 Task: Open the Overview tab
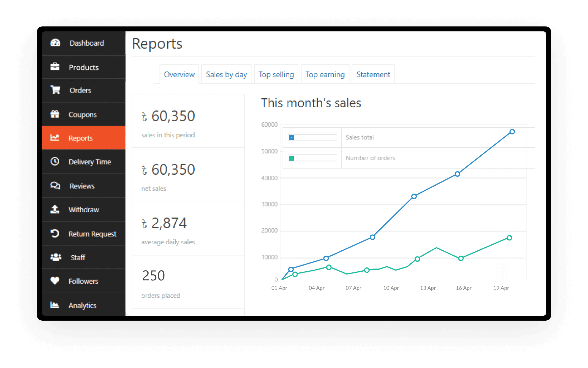(179, 74)
